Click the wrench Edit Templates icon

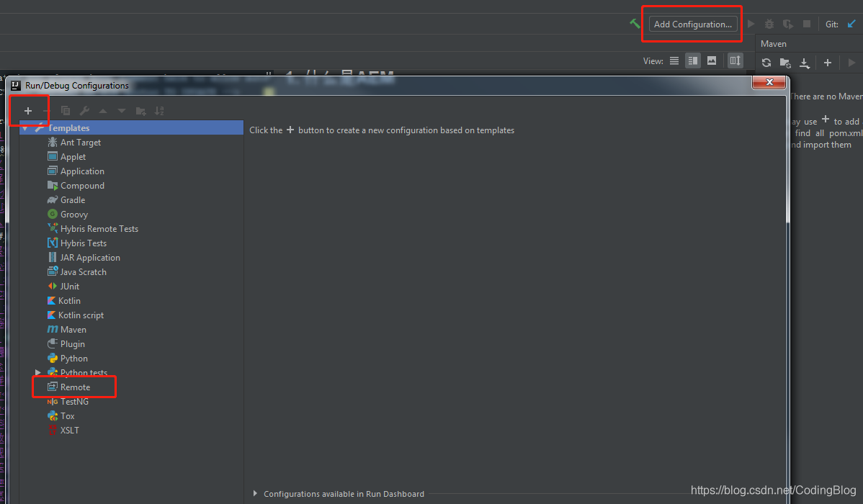[x=84, y=111]
